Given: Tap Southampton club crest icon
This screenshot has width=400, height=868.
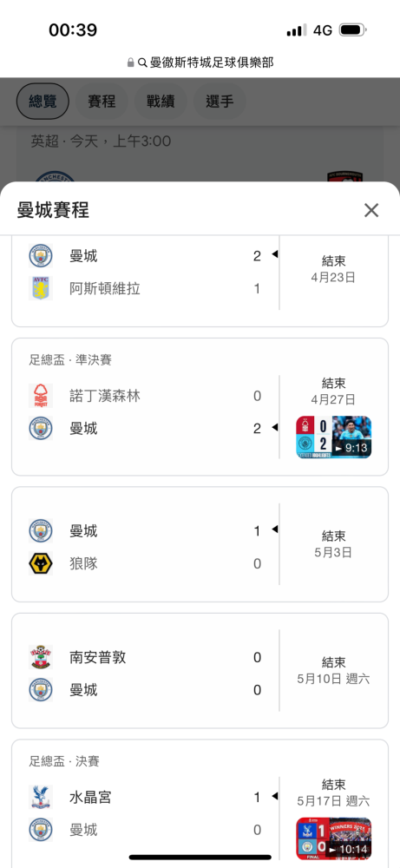Looking at the screenshot, I should [x=41, y=657].
